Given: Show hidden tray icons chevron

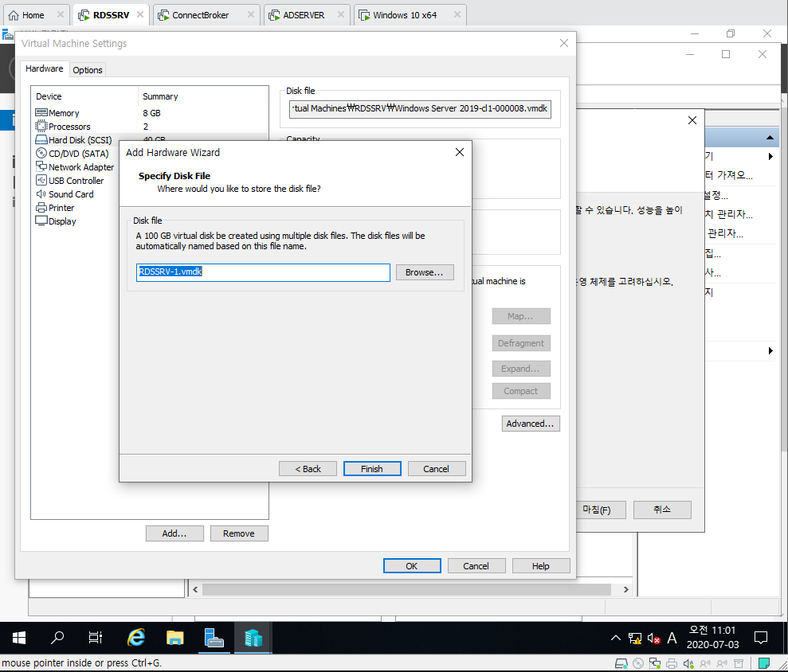Looking at the screenshot, I should [616, 638].
